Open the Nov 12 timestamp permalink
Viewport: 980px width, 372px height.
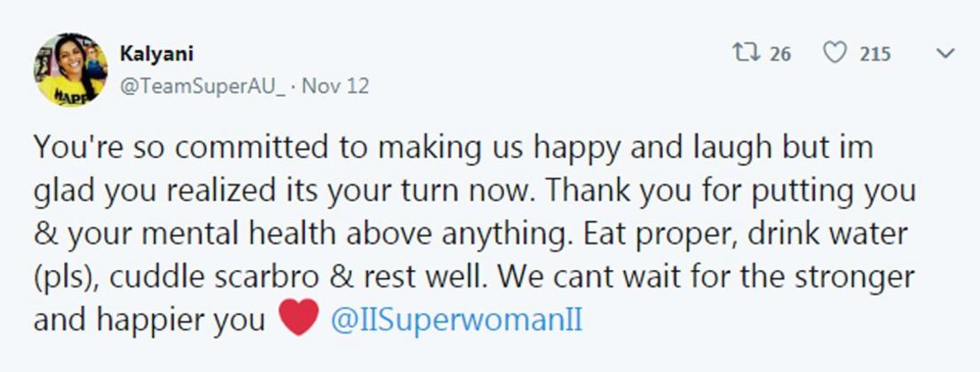coord(336,85)
